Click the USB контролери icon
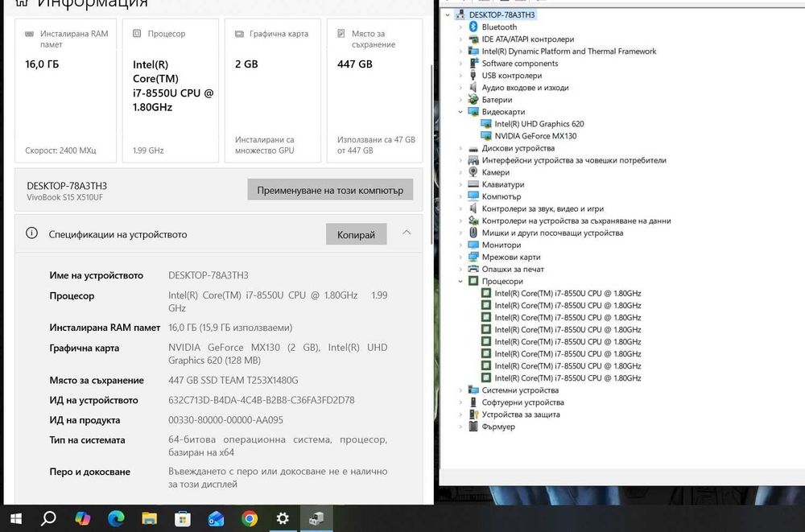The width and height of the screenshot is (805, 532). point(473,76)
